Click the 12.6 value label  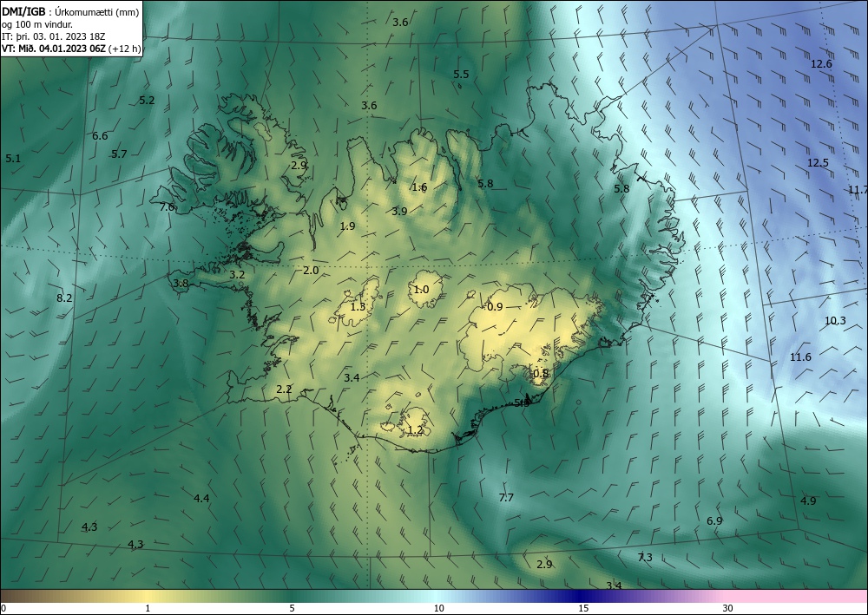821,63
